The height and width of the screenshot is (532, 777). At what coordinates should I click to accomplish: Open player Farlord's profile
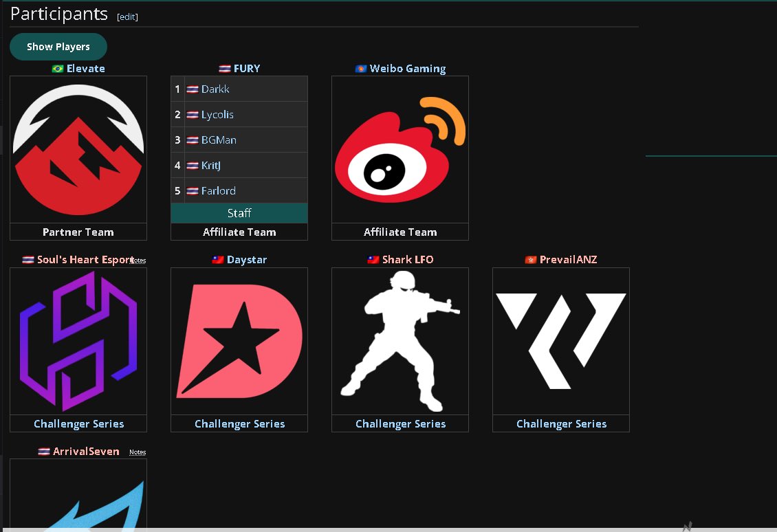(x=218, y=190)
